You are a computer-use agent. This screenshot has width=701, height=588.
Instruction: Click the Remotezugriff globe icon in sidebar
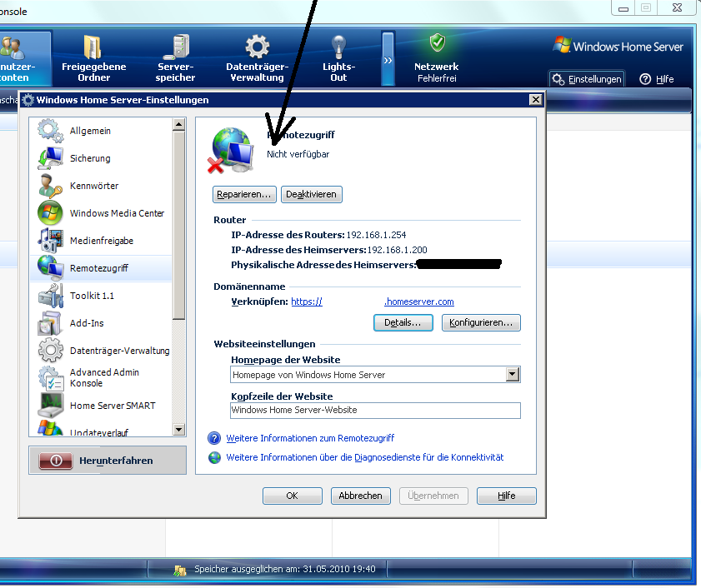[50, 267]
